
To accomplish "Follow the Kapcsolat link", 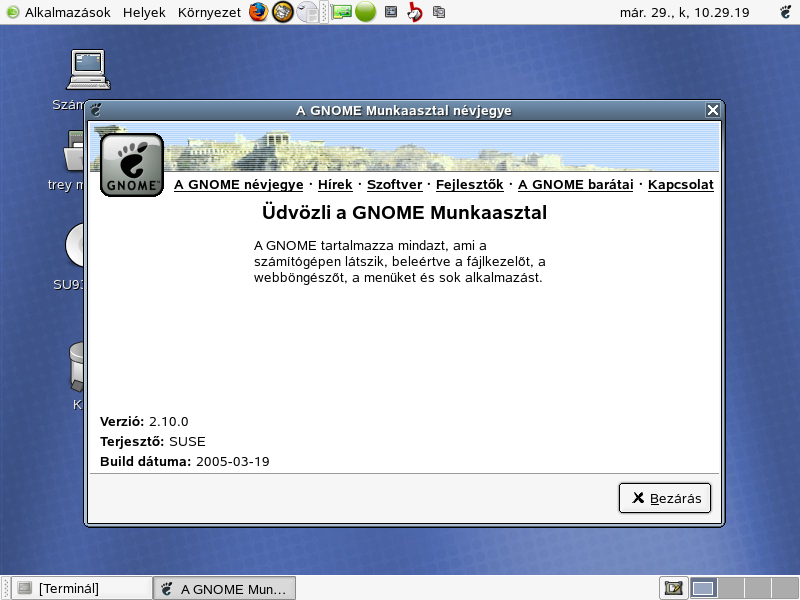I will coord(681,185).
